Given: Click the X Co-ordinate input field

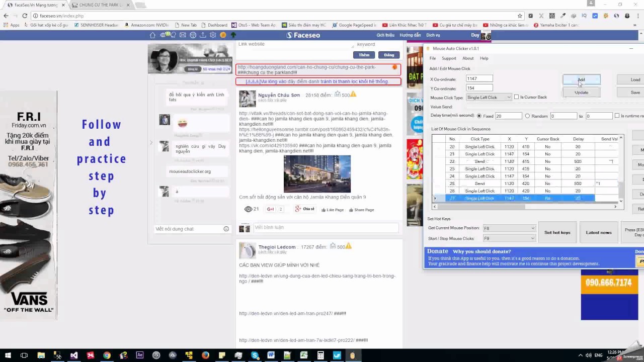Looking at the screenshot, I should (479, 78).
